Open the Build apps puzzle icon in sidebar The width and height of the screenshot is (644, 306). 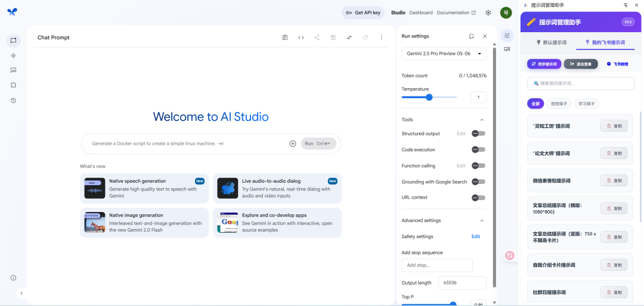click(x=13, y=85)
